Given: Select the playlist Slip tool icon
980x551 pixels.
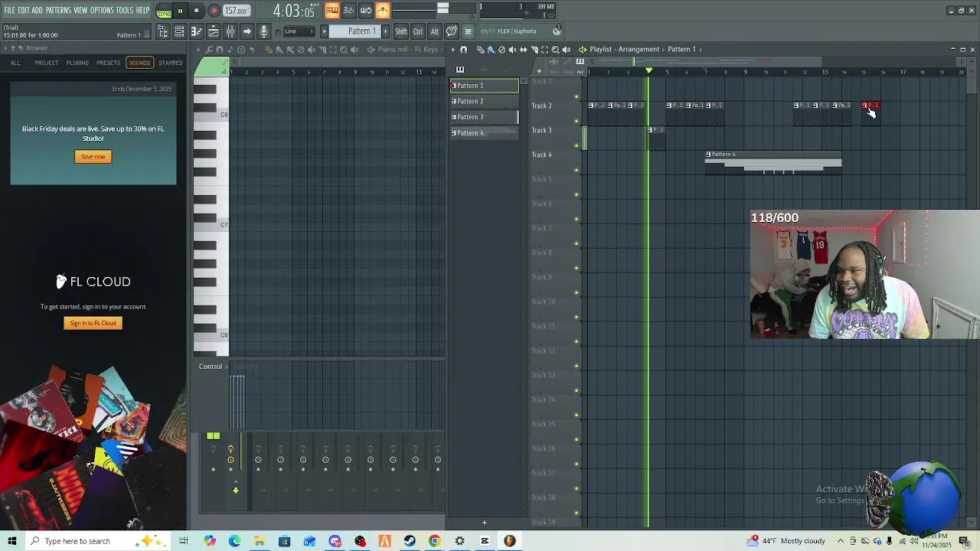Looking at the screenshot, I should (523, 50).
